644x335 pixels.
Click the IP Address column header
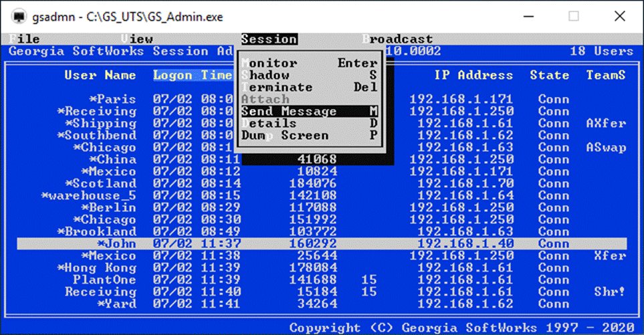(x=473, y=76)
